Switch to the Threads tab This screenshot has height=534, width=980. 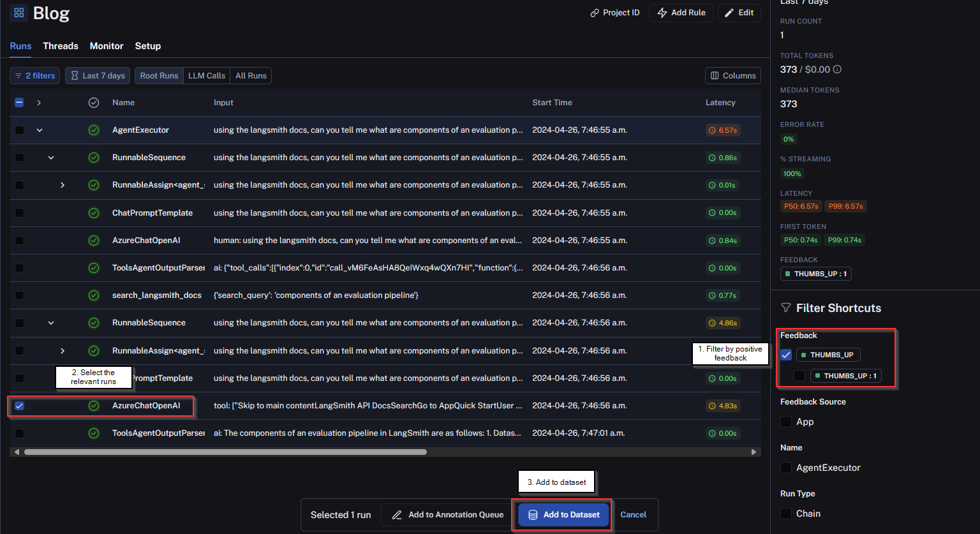pos(61,46)
